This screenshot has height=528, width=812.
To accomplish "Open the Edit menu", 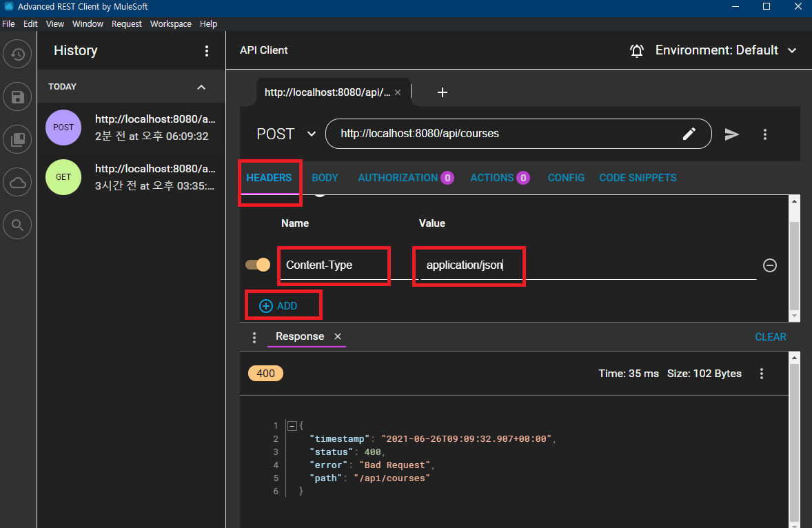I will pos(30,24).
